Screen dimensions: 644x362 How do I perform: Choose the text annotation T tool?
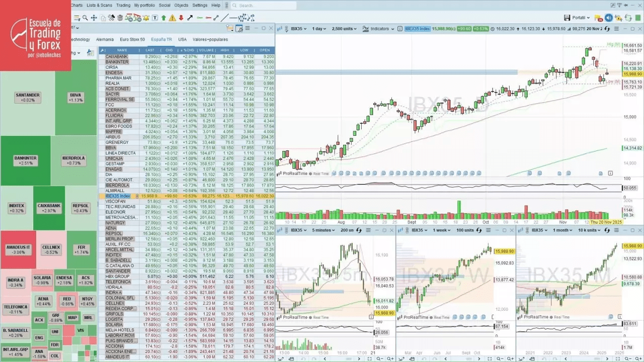pyautogui.click(x=155, y=18)
